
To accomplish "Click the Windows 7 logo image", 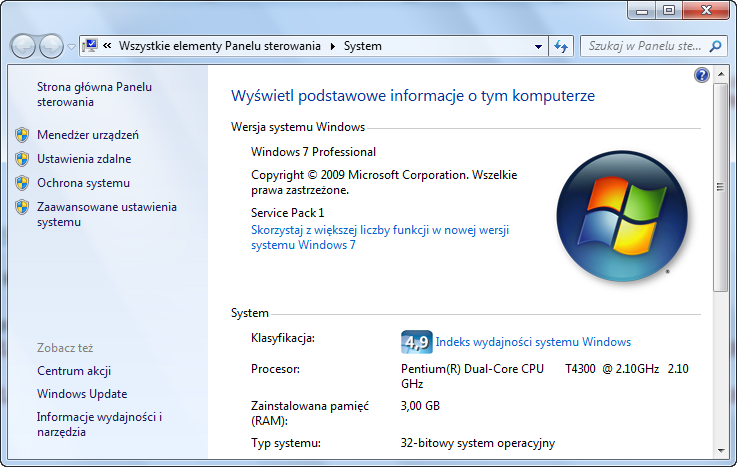I will (622, 216).
